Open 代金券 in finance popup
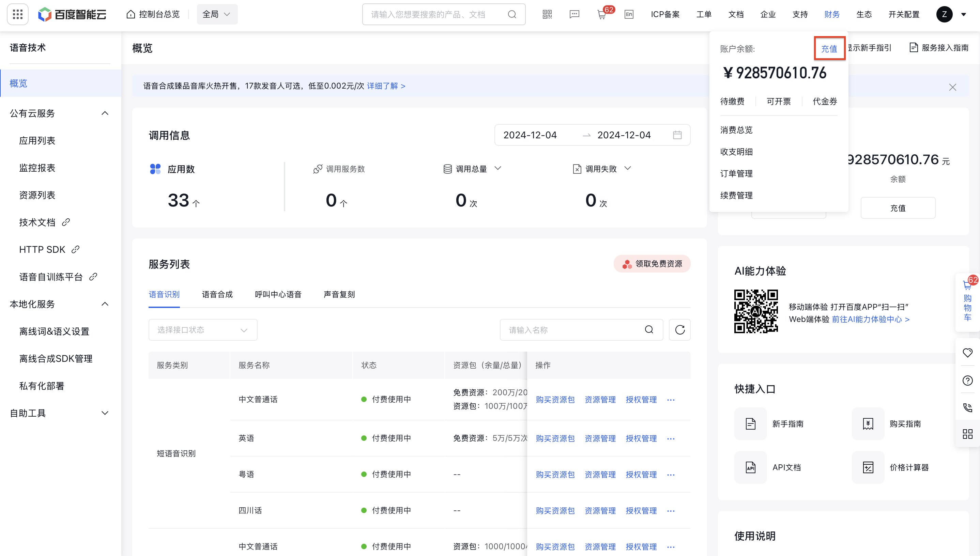 click(825, 101)
